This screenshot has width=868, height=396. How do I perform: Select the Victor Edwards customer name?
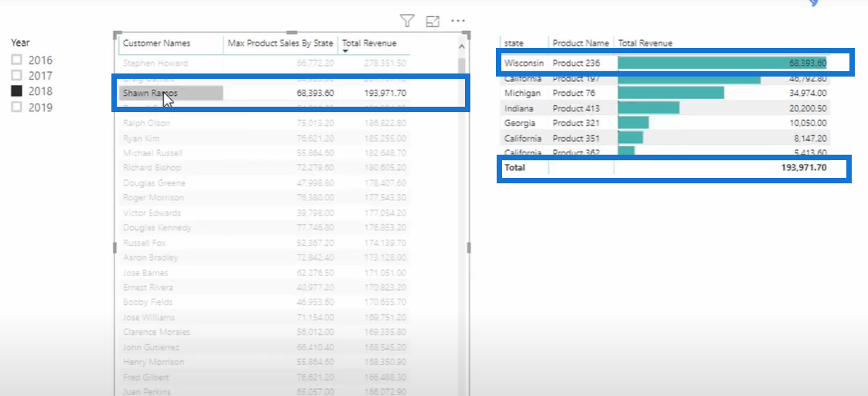(152, 213)
